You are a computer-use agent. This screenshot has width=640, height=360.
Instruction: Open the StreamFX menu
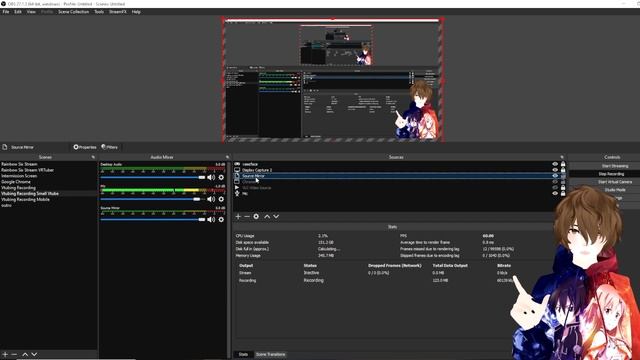tap(118, 12)
